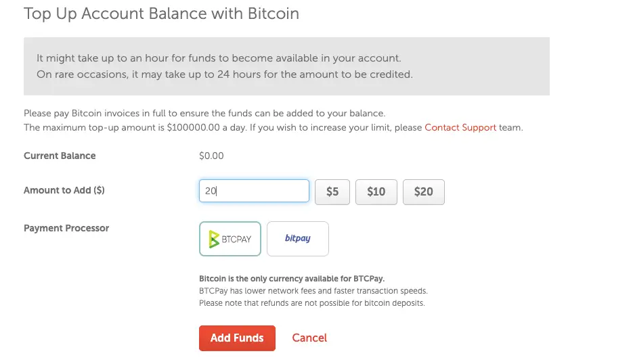Focus the Amount to Add input field

pos(254,191)
